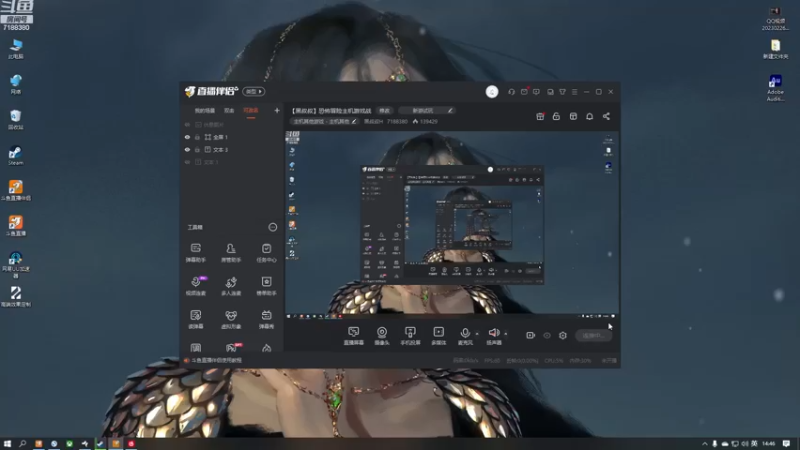This screenshot has width=800, height=450.
Task: Click the taskbar clock showing 14:46
Action: click(768, 444)
